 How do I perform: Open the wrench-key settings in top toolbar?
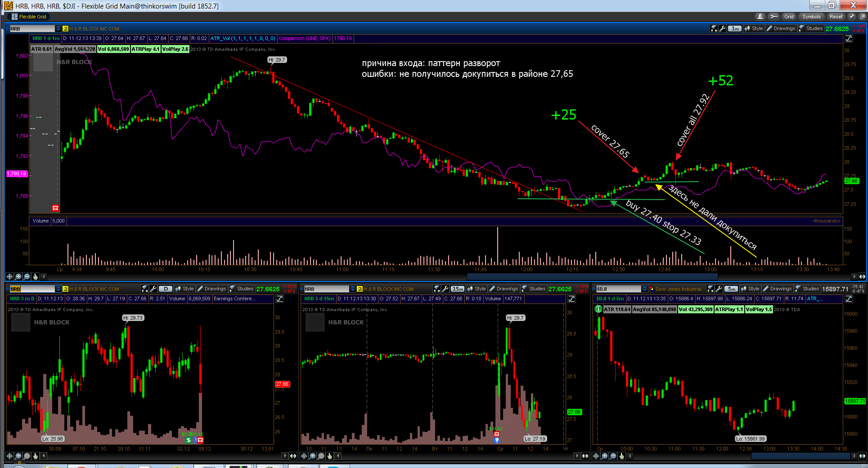tap(774, 17)
